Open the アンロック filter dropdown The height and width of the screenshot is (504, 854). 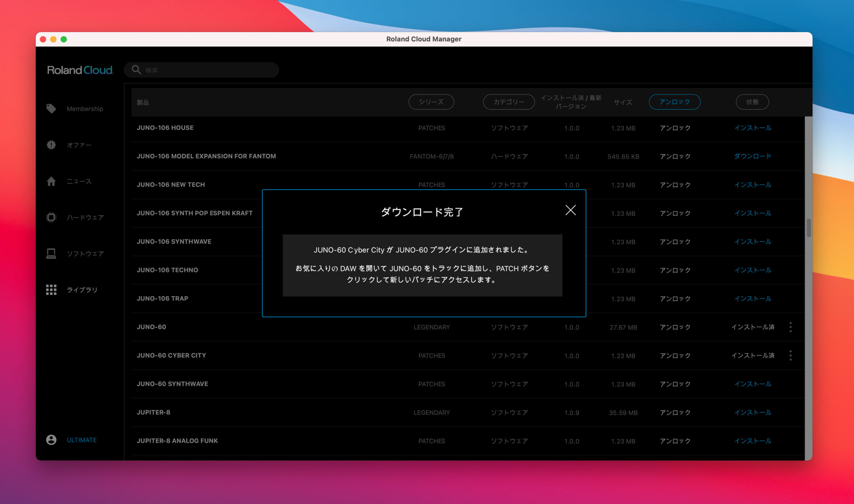click(675, 102)
